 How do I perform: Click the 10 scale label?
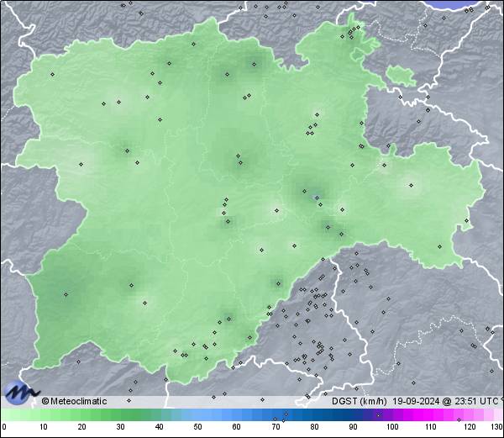(44, 427)
